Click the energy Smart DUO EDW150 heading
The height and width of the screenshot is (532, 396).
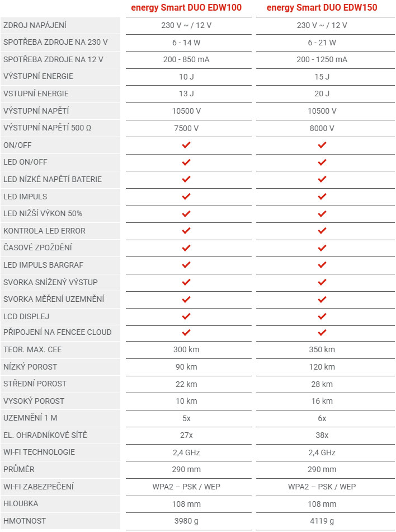[322, 8]
